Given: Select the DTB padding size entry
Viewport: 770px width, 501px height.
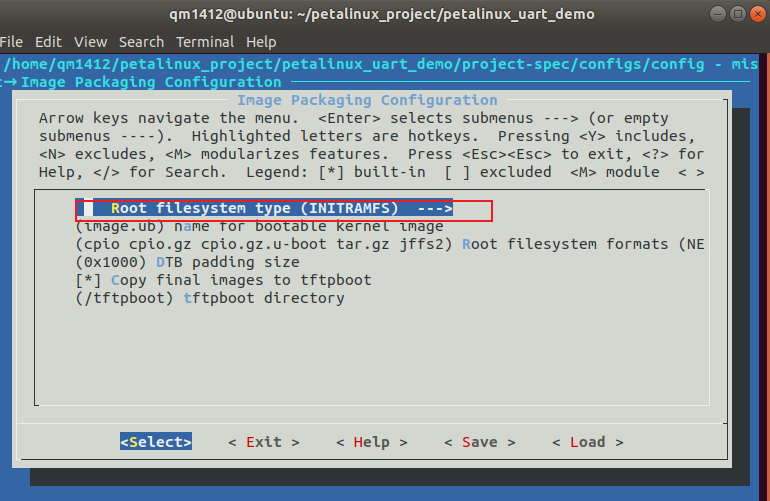Looking at the screenshot, I should pos(188,262).
